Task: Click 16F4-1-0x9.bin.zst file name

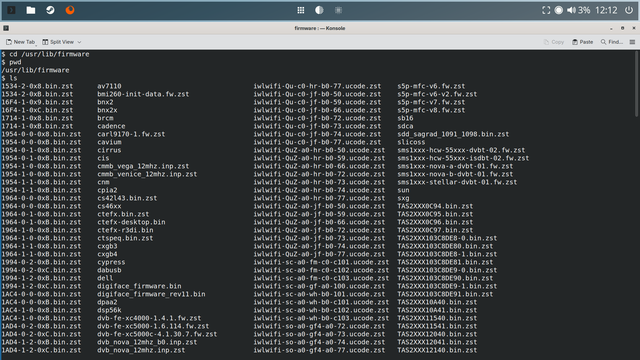Action: click(37, 102)
